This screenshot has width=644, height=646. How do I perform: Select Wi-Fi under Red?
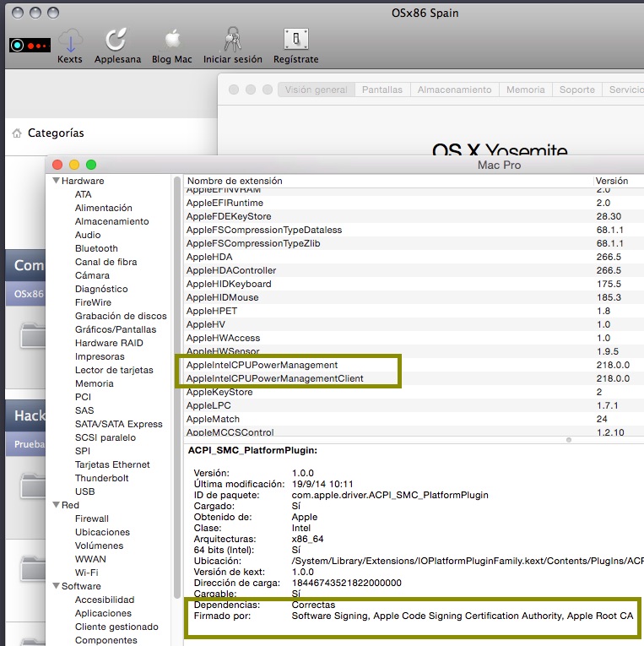[86, 573]
